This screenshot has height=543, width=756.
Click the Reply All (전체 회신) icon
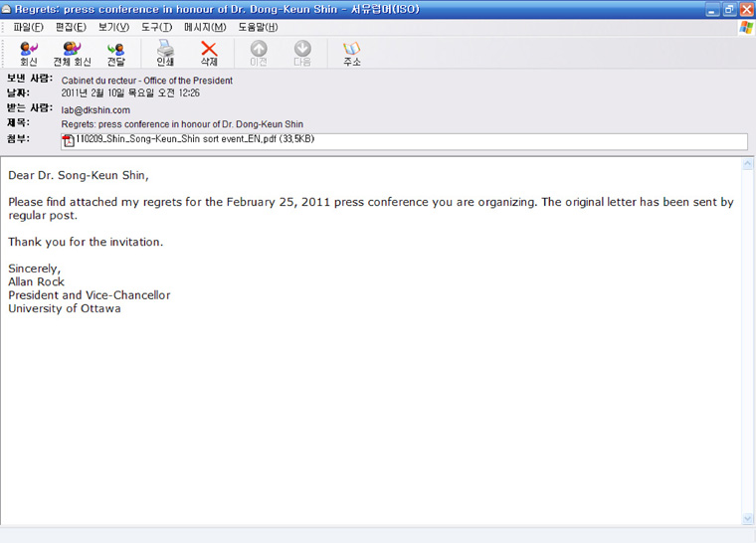click(x=72, y=53)
